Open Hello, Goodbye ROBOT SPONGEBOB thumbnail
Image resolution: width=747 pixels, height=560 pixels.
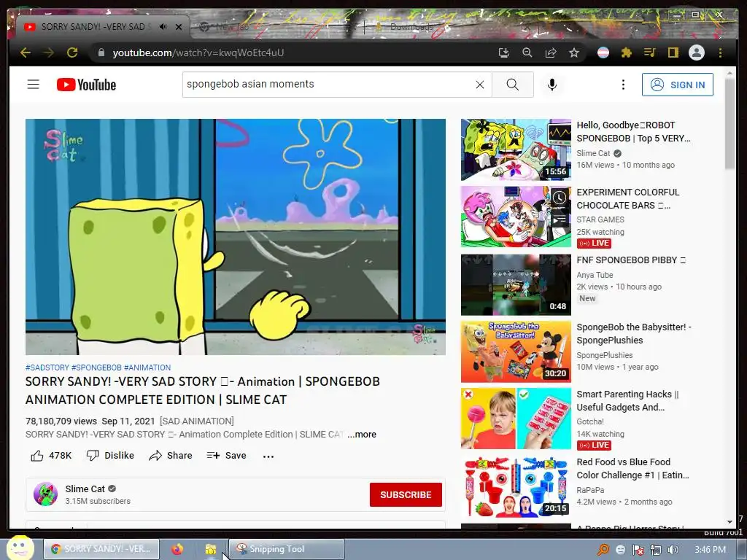[x=516, y=149]
